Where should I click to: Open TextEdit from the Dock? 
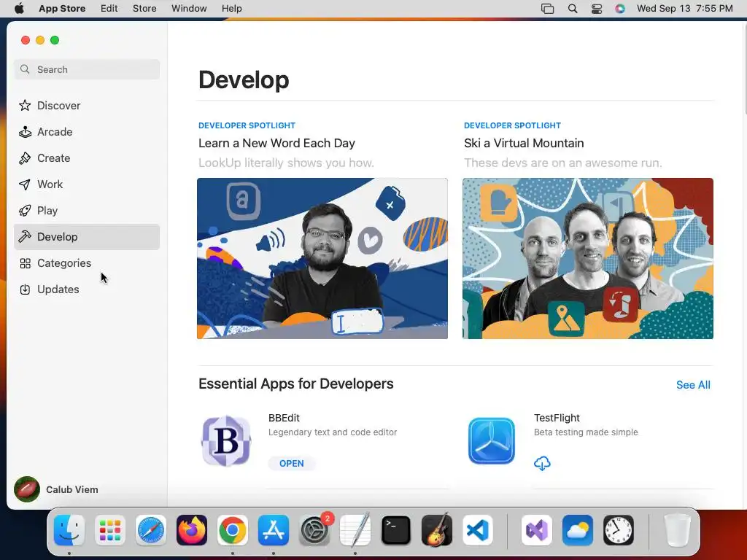pyautogui.click(x=355, y=530)
